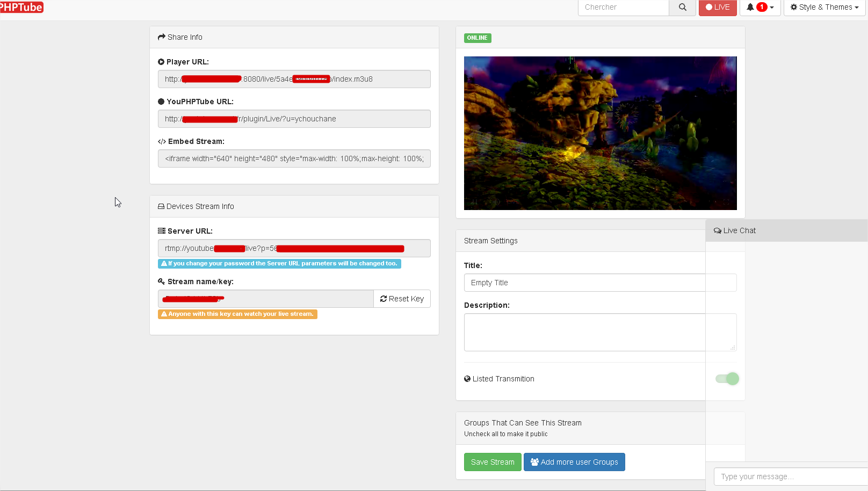The width and height of the screenshot is (868, 491).
Task: Click the stream key visibility warning label
Action: pos(237,314)
